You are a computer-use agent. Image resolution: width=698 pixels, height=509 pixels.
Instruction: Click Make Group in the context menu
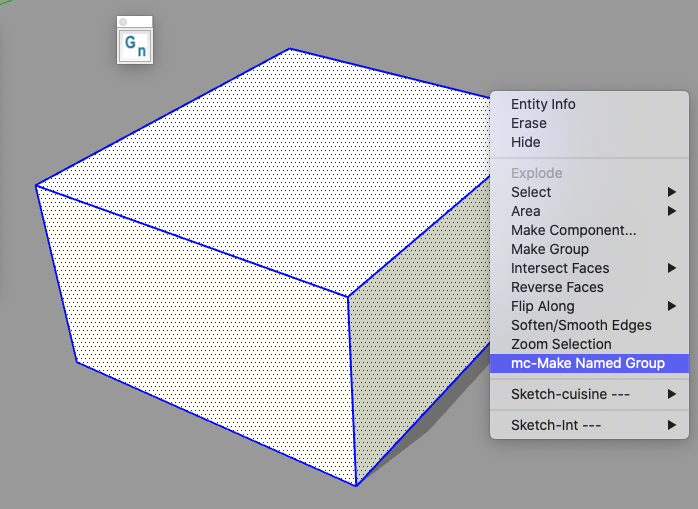(x=549, y=249)
